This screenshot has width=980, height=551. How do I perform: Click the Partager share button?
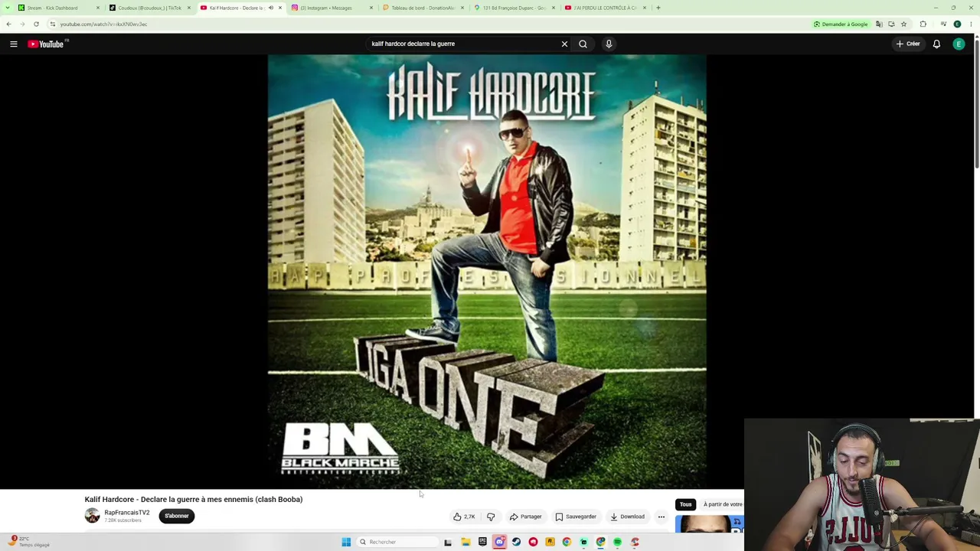point(525,517)
